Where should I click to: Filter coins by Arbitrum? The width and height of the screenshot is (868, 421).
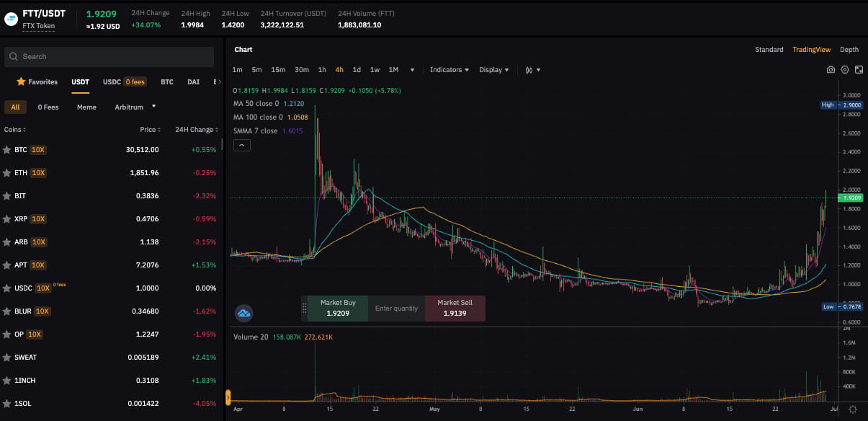129,107
